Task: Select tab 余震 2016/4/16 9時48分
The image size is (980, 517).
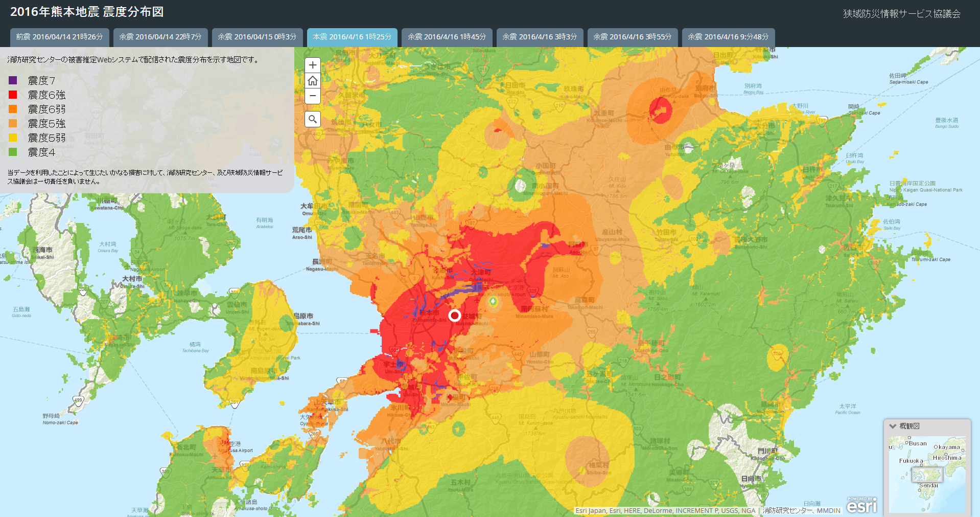Action: [x=729, y=37]
